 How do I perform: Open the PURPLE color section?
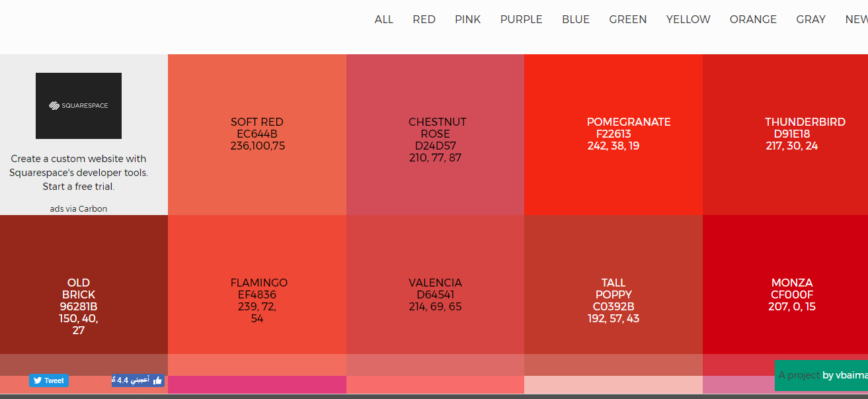521,19
